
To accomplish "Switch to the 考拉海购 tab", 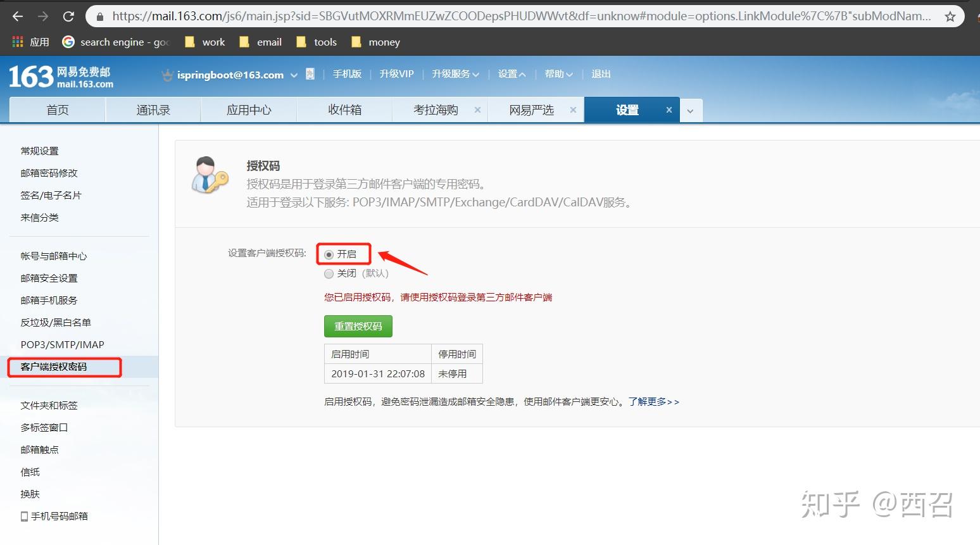I will click(x=436, y=110).
